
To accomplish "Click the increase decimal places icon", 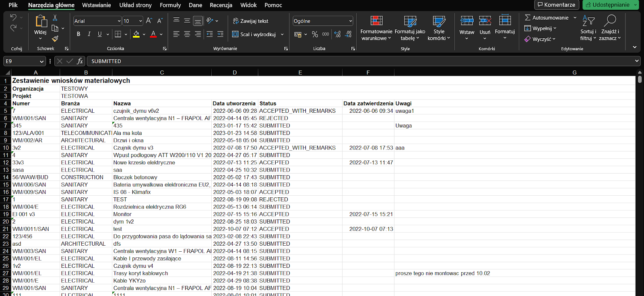I will point(337,35).
